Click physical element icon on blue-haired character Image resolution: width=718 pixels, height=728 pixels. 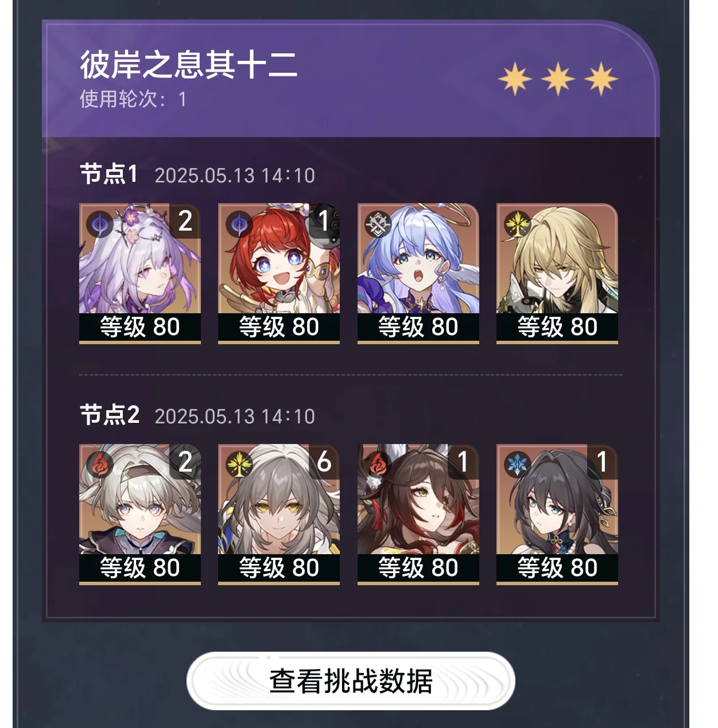[378, 224]
